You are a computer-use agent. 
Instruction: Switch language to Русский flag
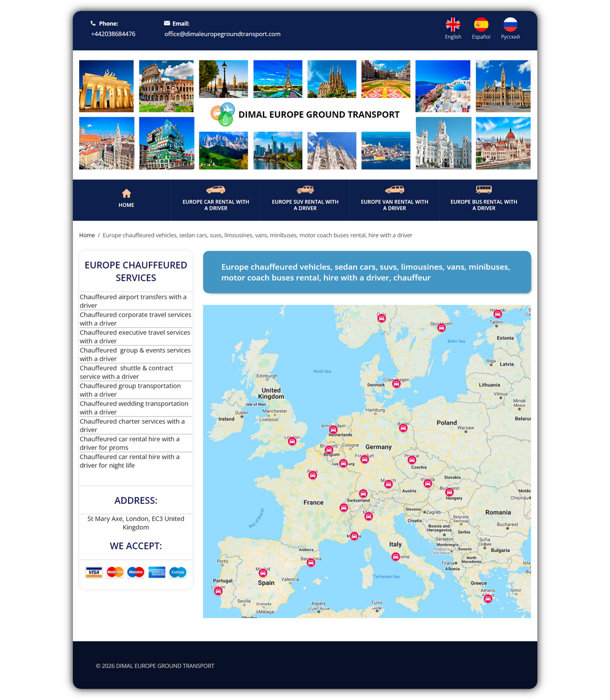(x=510, y=24)
